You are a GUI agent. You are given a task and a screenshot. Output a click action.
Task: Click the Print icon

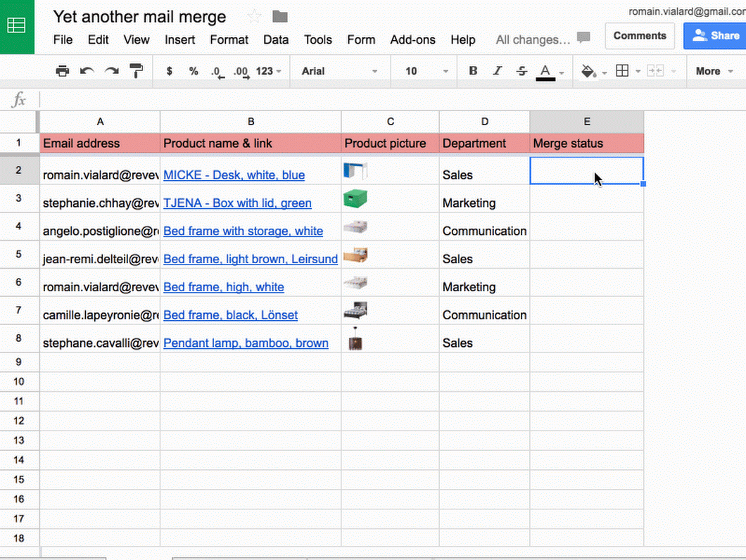click(63, 70)
